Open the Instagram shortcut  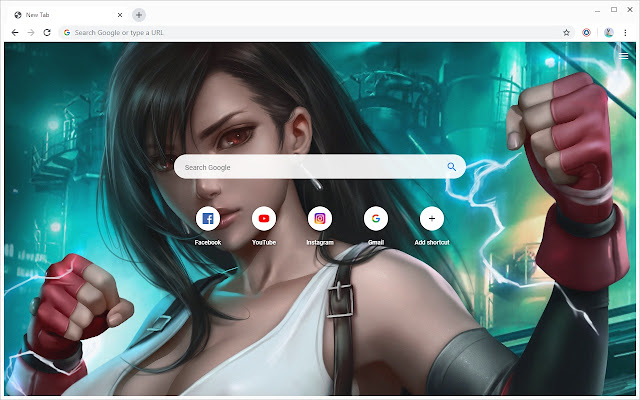point(320,219)
